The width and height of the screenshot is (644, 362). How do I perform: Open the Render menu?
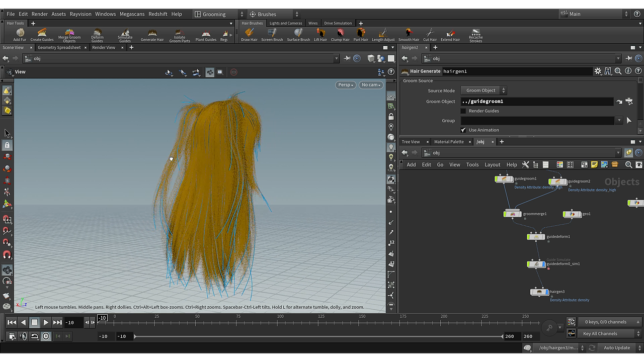tap(40, 14)
